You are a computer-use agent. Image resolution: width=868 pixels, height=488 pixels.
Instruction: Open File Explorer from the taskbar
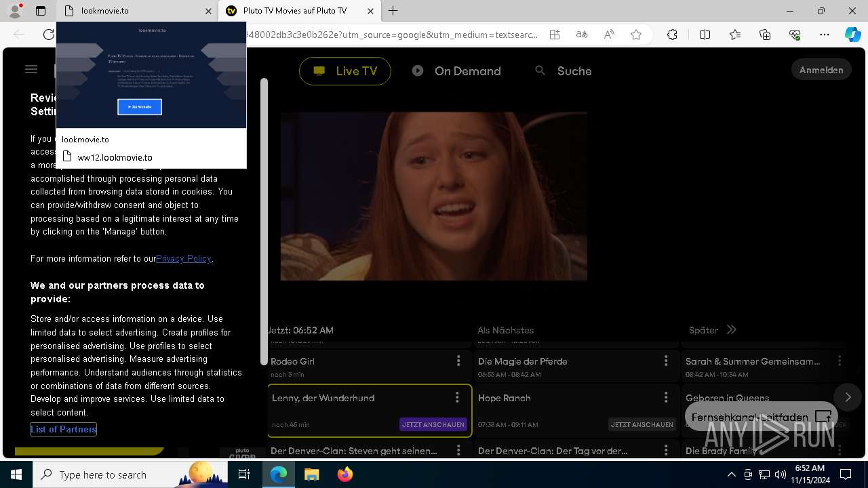pyautogui.click(x=311, y=474)
